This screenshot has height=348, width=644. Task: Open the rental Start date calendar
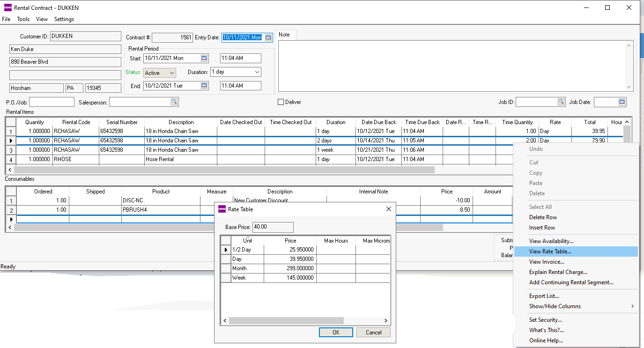tap(204, 58)
